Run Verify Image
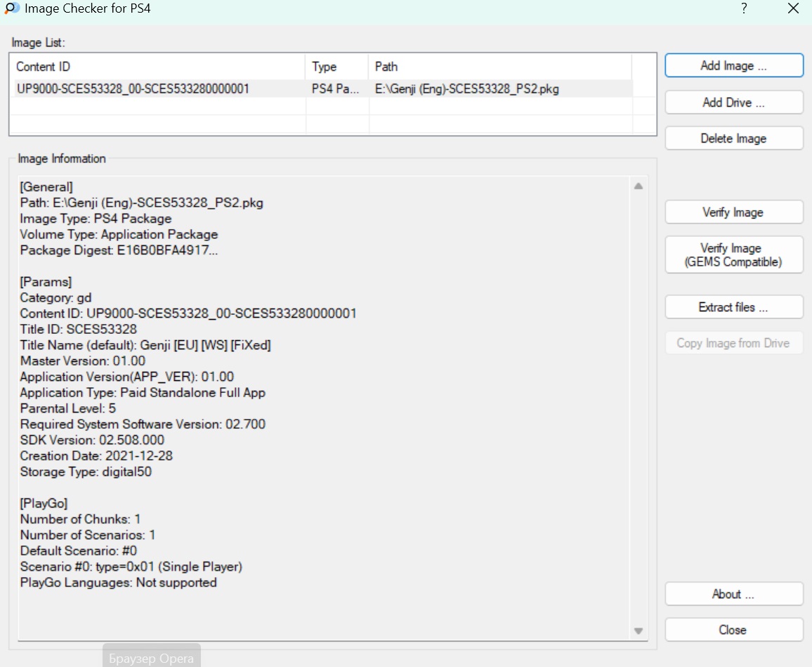This screenshot has width=812, height=667. (734, 212)
